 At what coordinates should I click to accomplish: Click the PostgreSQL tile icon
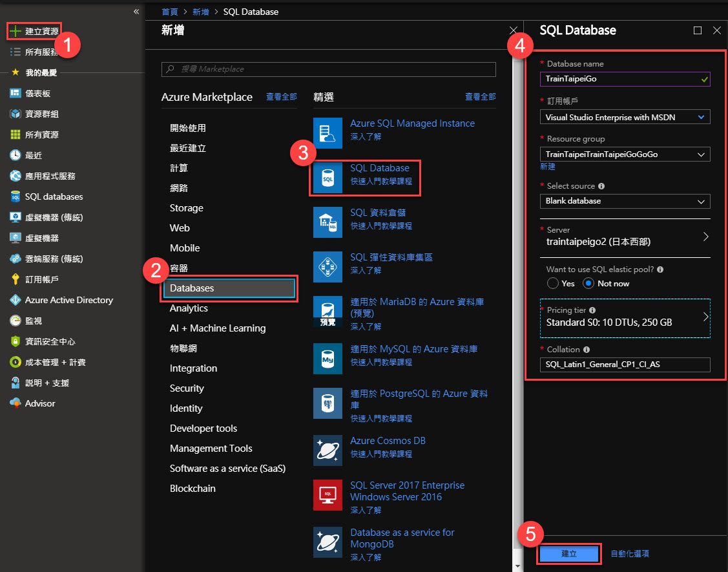pos(328,403)
